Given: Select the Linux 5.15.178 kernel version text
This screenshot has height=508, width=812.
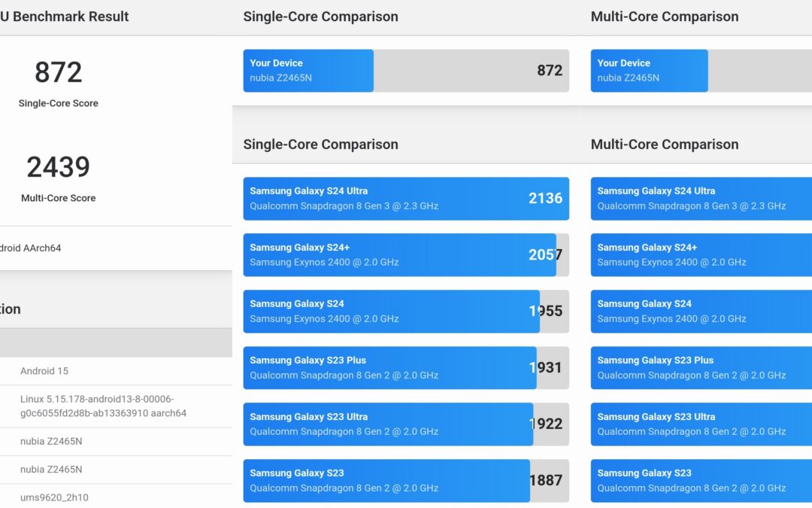Looking at the screenshot, I should point(103,406).
